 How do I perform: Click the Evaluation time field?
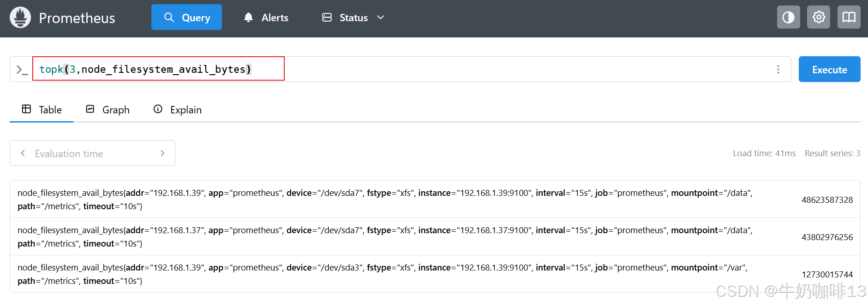92,153
